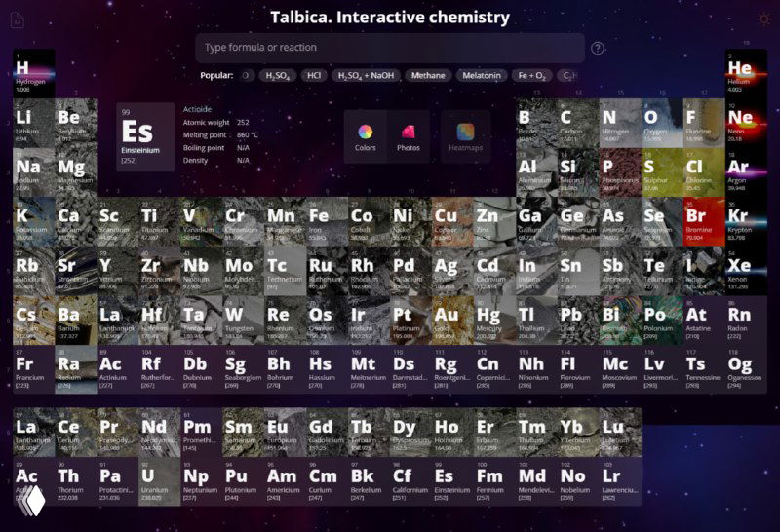The height and width of the screenshot is (532, 780).
Task: Select the Uranium (U) element tile
Action: [152, 481]
